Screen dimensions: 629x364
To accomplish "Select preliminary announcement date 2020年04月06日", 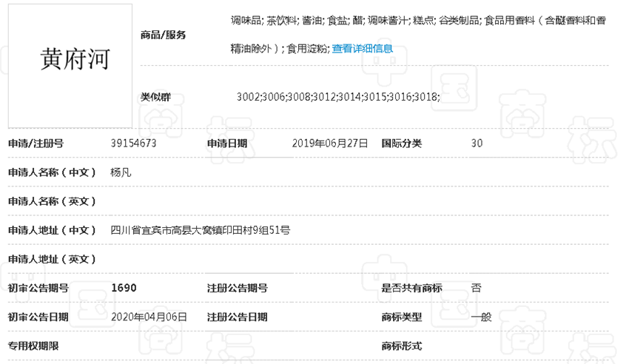I will (x=149, y=317).
